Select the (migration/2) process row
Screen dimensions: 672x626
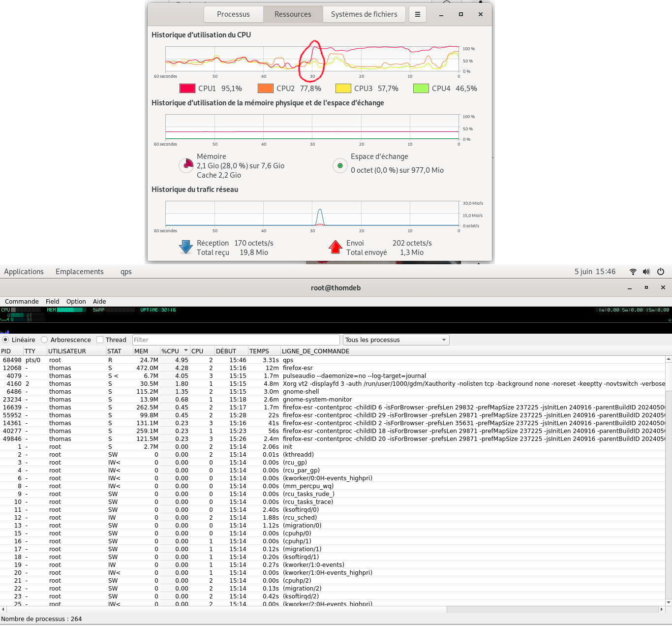point(333,589)
